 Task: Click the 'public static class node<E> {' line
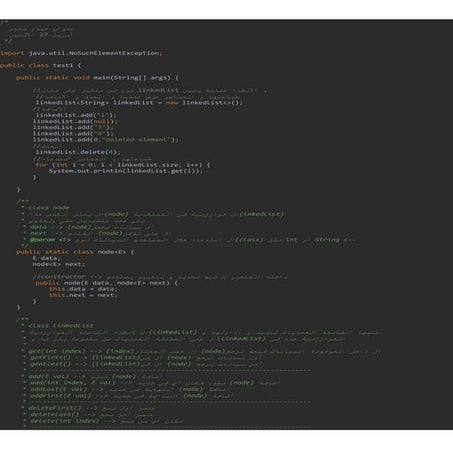coord(75,252)
